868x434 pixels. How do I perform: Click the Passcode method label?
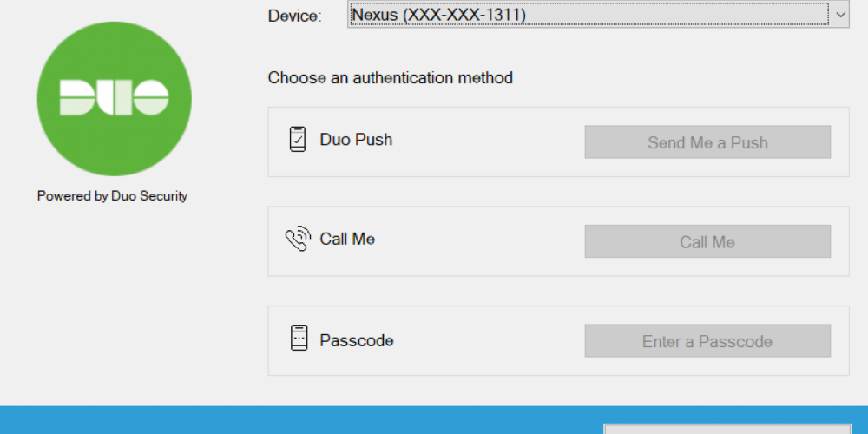coord(357,340)
